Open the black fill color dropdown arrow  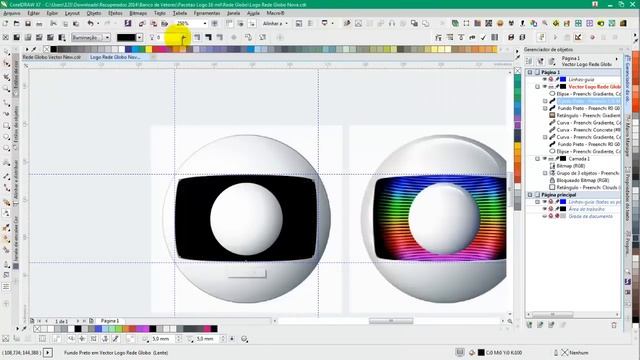tap(139, 38)
